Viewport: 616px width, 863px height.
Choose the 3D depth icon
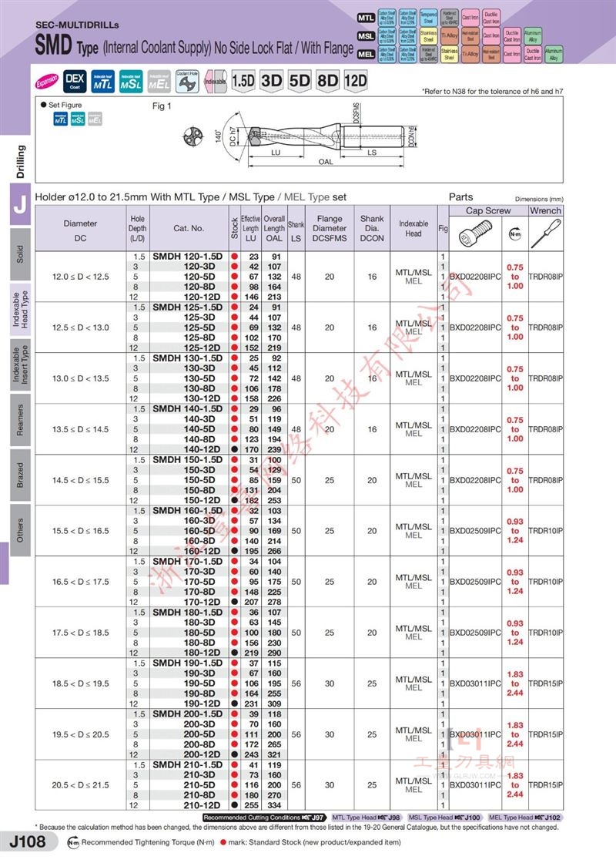pyautogui.click(x=271, y=81)
